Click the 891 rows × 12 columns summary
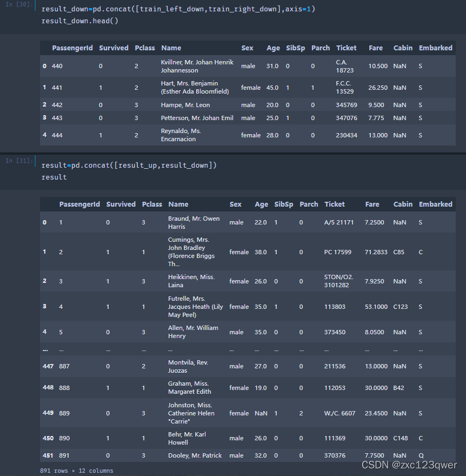The height and width of the screenshot is (476, 466). pos(77,471)
